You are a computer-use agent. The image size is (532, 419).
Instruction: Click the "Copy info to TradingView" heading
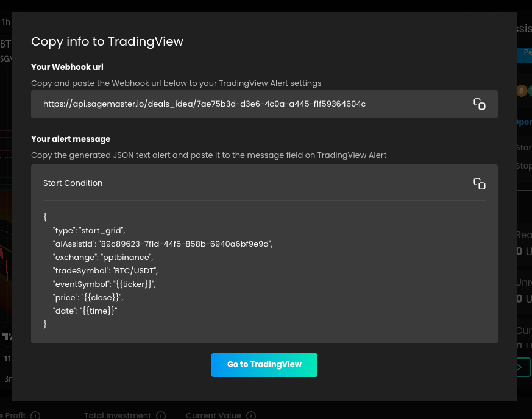107,41
